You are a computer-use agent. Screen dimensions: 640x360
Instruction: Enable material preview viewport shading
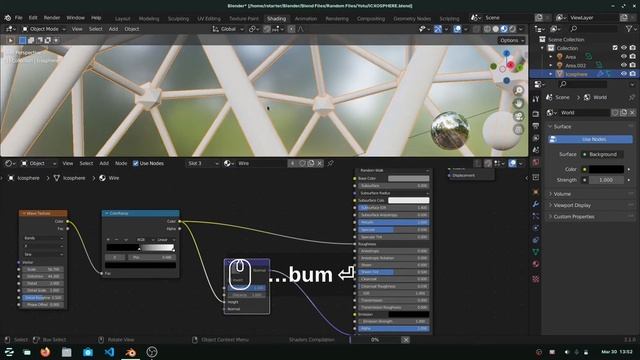[x=504, y=29]
